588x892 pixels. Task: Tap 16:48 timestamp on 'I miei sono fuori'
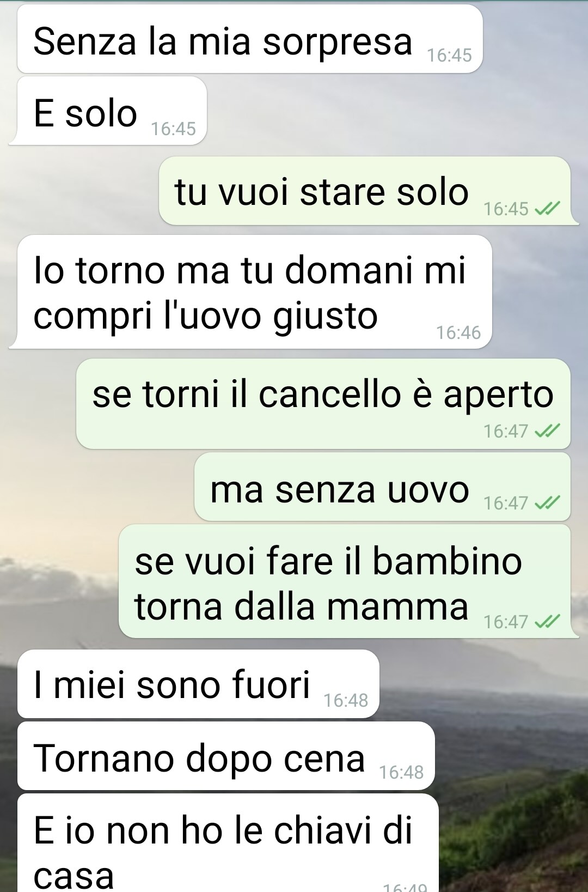pyautogui.click(x=346, y=700)
